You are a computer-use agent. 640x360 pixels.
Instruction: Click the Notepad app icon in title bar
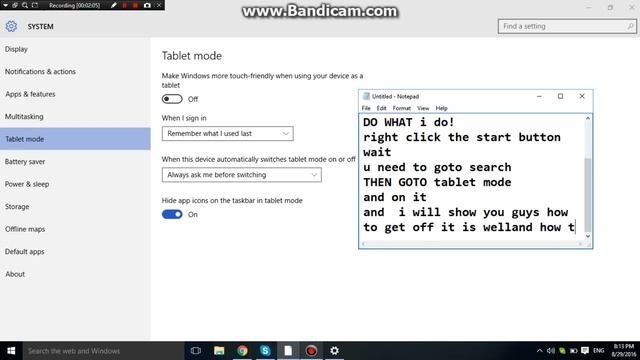(366, 96)
